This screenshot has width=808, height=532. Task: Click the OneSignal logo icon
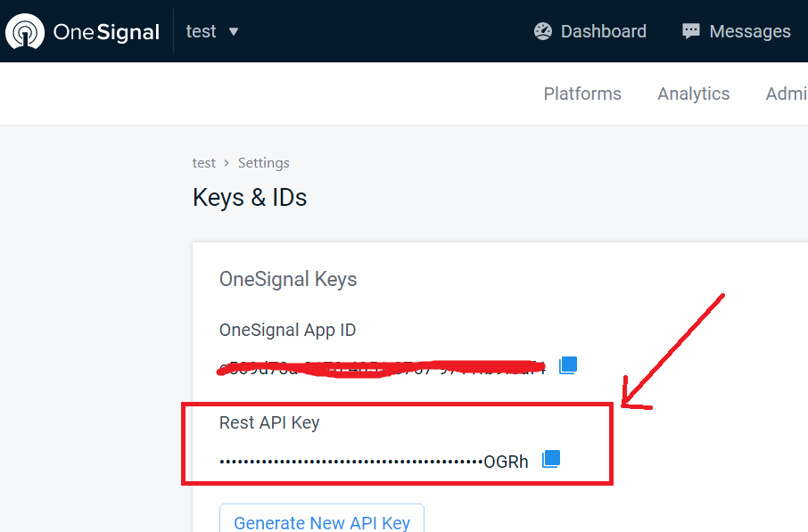[26, 33]
